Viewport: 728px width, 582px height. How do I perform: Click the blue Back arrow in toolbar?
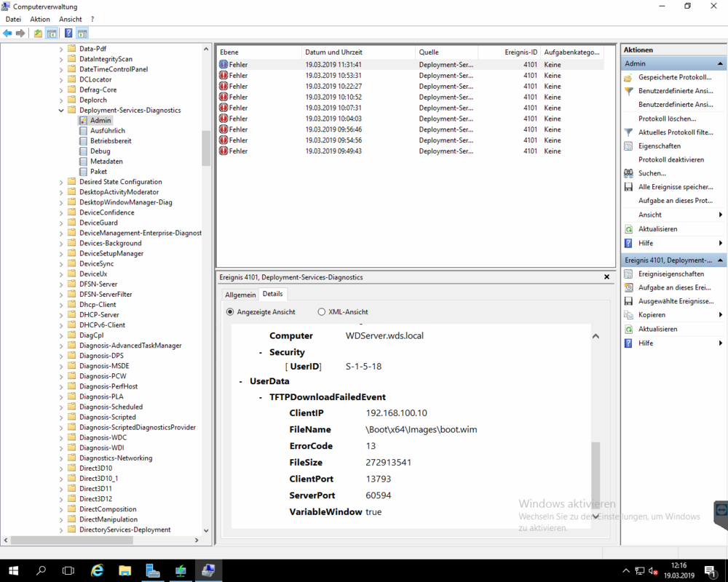(8, 33)
